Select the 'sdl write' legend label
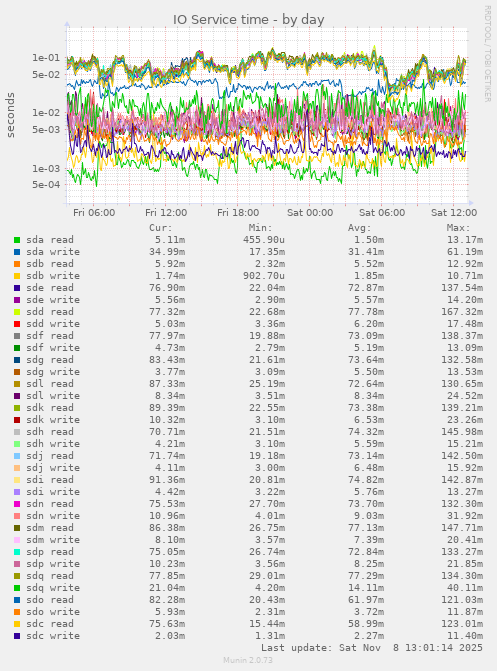This screenshot has height=671, width=497. (x=53, y=396)
